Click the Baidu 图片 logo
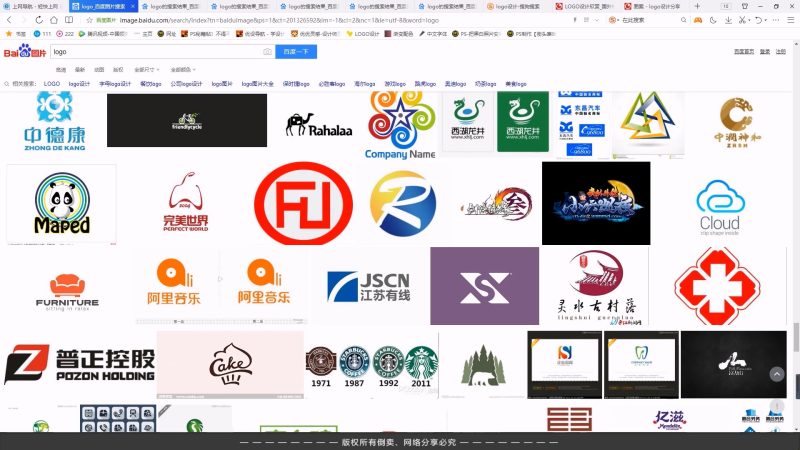 (x=24, y=52)
